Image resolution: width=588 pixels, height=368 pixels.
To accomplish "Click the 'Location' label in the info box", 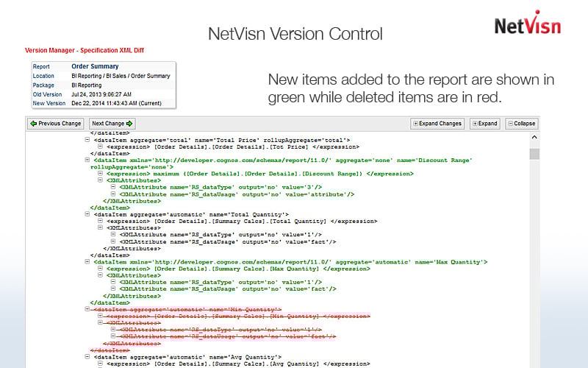I will click(x=43, y=76).
